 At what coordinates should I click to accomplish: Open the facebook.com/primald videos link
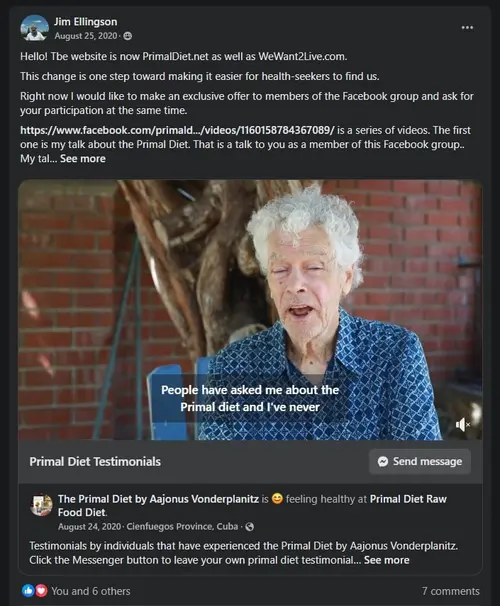177,130
